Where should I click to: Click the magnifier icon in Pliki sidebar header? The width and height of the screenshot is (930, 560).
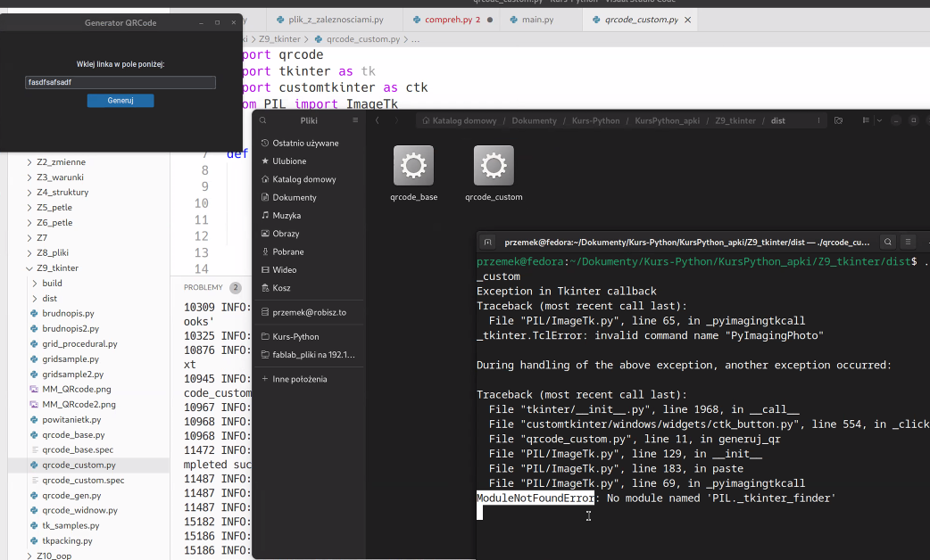pyautogui.click(x=262, y=120)
